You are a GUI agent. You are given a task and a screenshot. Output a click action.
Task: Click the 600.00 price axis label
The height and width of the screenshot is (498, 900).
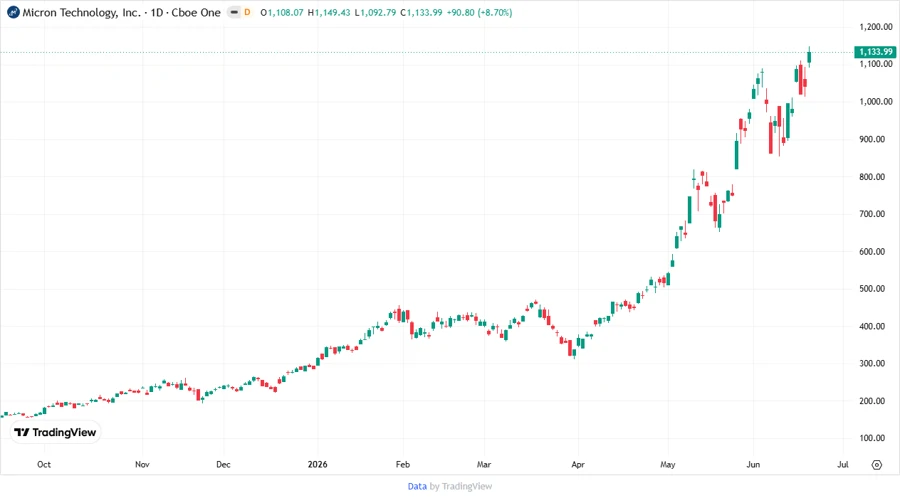pos(872,251)
